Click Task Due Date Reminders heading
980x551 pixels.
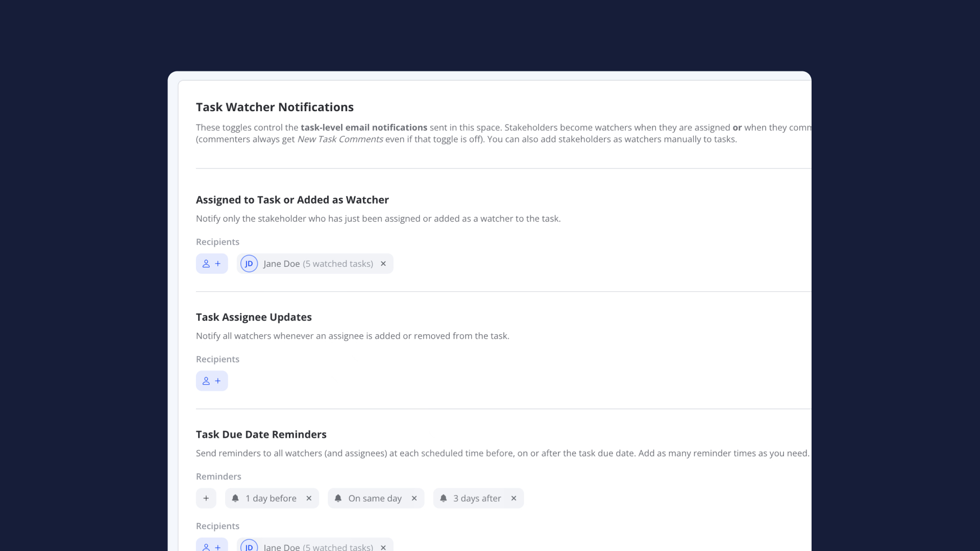261,435
